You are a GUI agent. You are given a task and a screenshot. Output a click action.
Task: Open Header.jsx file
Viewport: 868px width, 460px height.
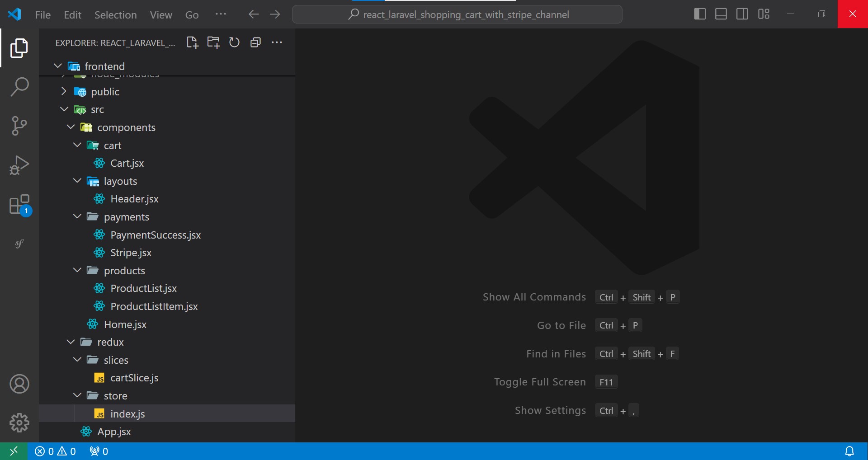tap(167, 199)
